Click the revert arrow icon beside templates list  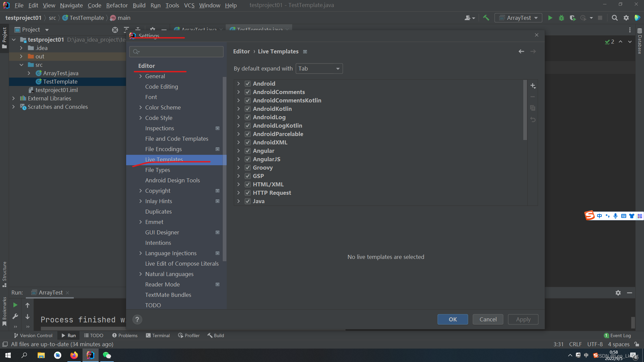click(x=533, y=120)
